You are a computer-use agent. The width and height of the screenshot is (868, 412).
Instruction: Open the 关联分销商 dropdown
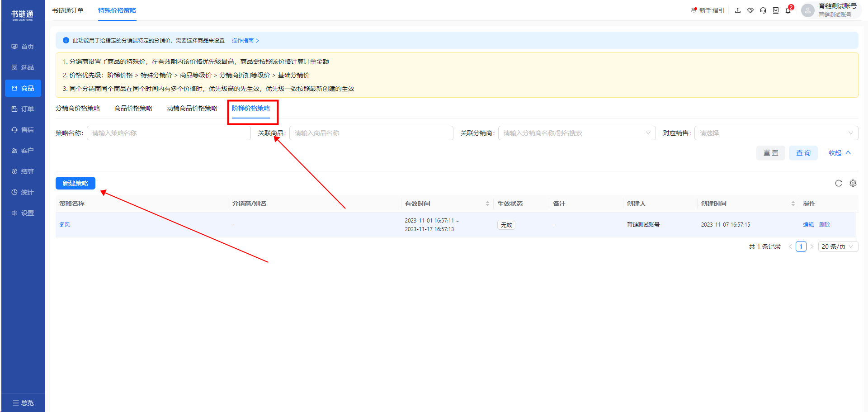click(577, 133)
